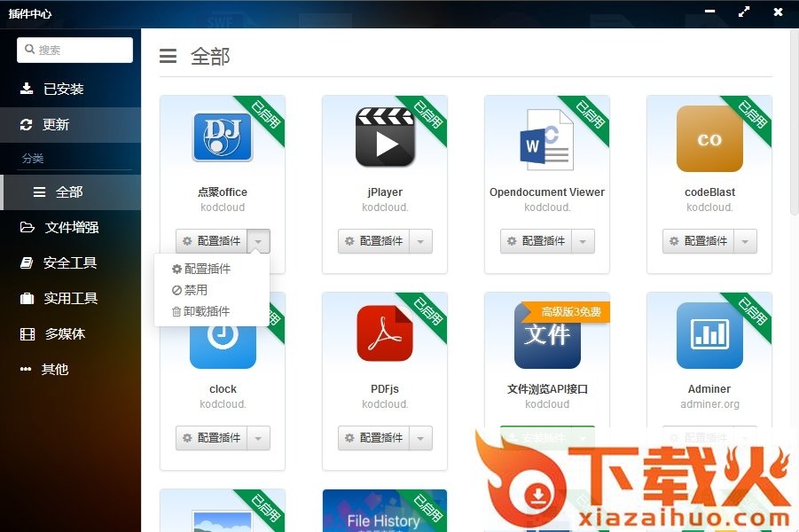Click the File History plugin thumbnail
Screen dimensions: 799x532
tap(385, 511)
